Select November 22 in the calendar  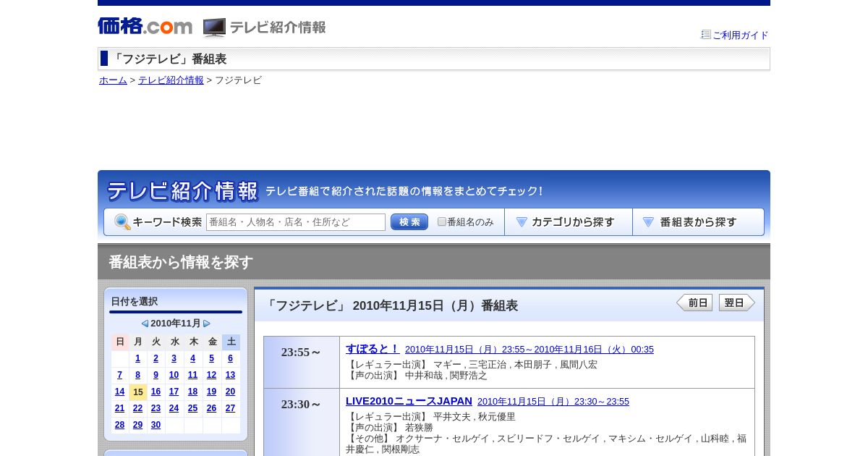138,408
